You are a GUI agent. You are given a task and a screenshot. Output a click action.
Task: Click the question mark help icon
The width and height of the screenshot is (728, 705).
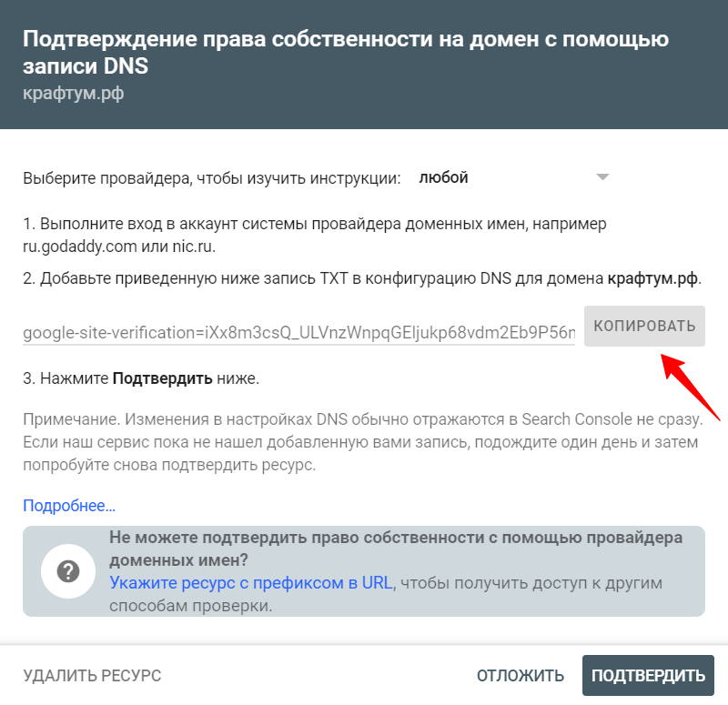(68, 571)
